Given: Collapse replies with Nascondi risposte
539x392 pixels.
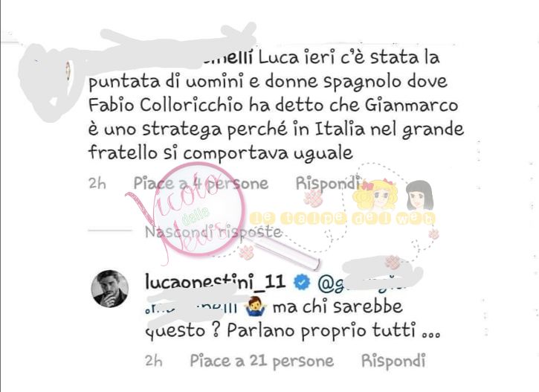Looking at the screenshot, I should [x=213, y=232].
